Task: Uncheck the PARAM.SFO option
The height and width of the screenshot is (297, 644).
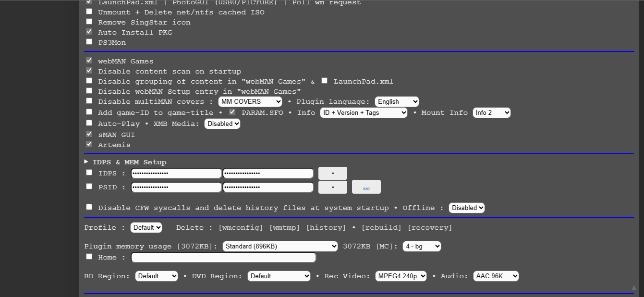Action: [232, 111]
